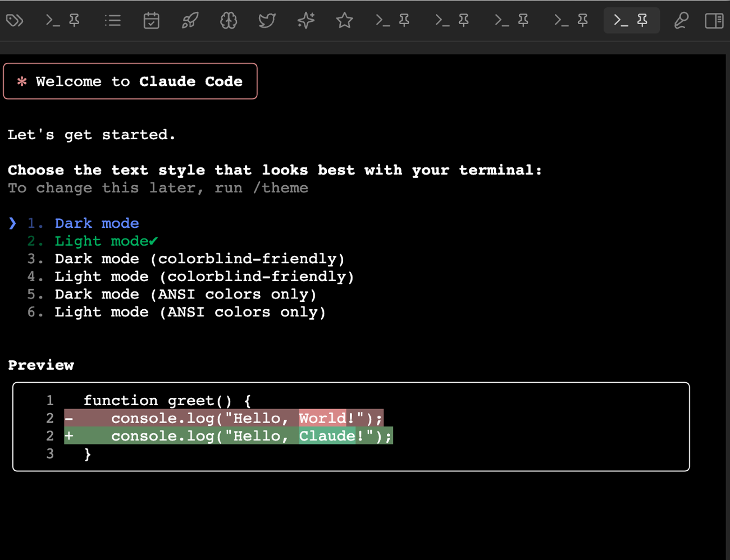Click the microphone icon near right edge
This screenshot has height=560, width=730.
[681, 21]
